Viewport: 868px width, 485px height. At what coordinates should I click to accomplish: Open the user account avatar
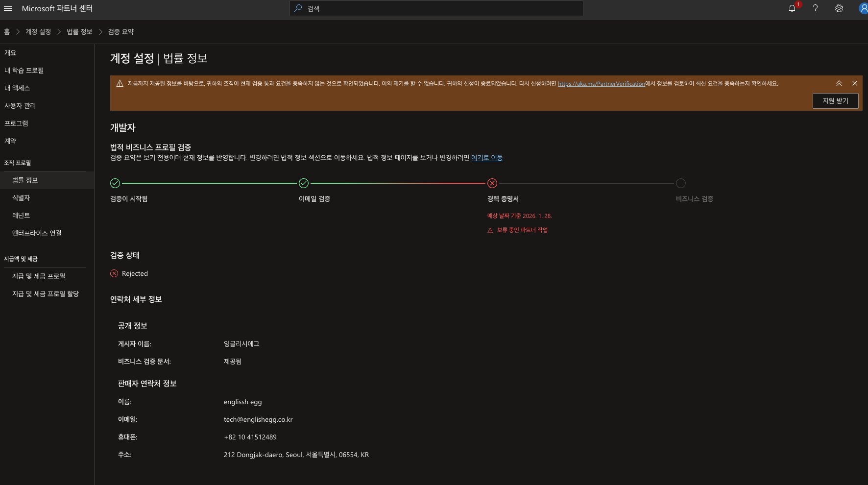[x=864, y=8]
